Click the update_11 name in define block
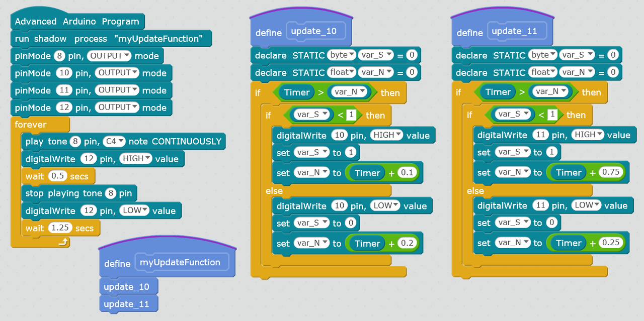Viewport: 644px width, 321px height. [x=515, y=31]
